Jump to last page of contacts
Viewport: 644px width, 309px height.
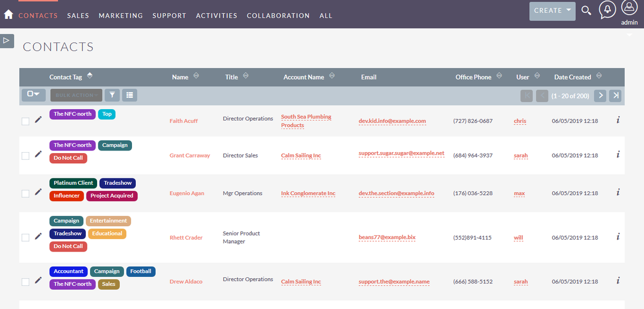coord(616,96)
